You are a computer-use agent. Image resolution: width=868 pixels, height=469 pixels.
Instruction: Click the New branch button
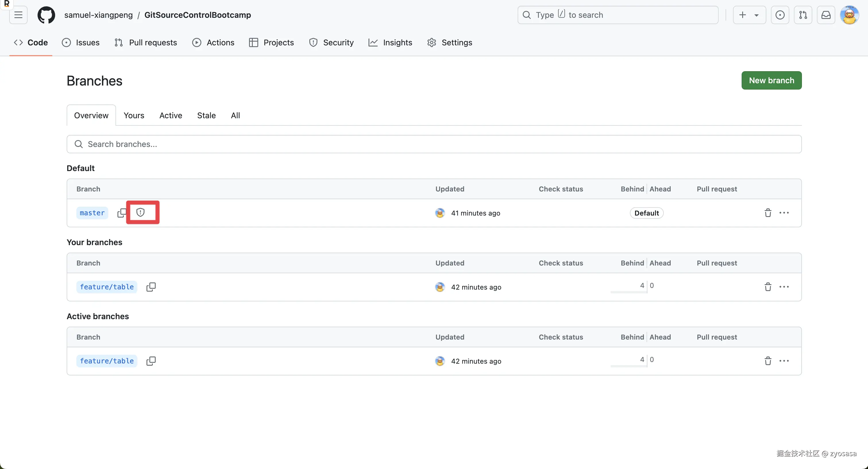[x=771, y=80]
